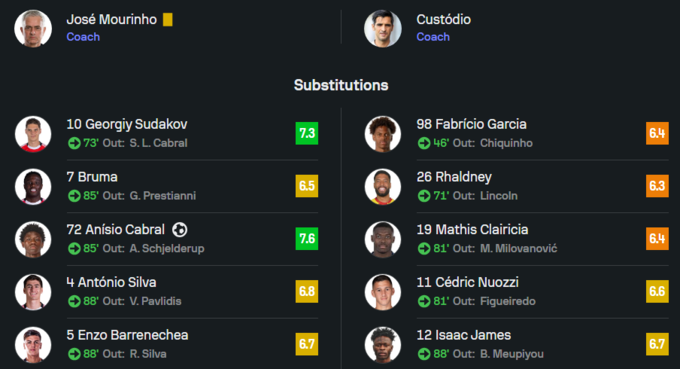680x369 pixels.
Task: Click the substitution arrow under Cédric Nuozzi
Action: click(424, 301)
